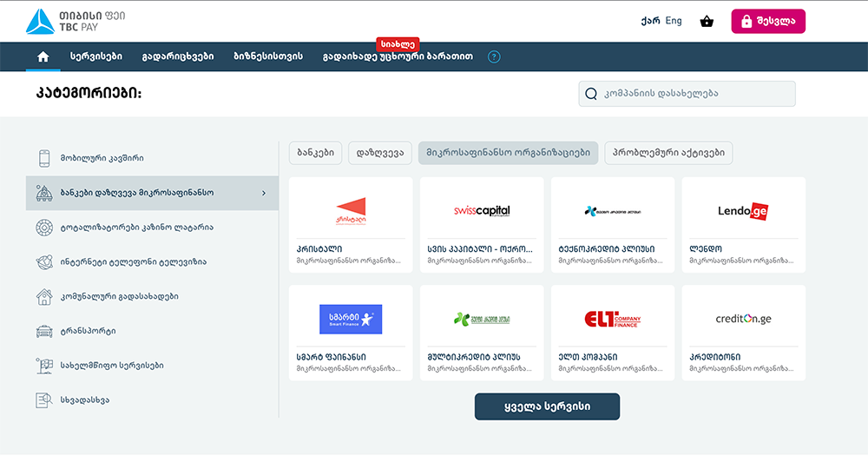Image resolution: width=868 pixels, height=456 pixels.
Task: Click the mobile phone category icon
Action: tap(44, 158)
